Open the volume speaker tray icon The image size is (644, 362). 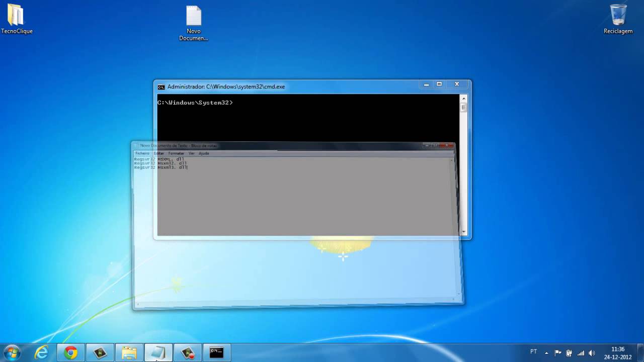pyautogui.click(x=592, y=352)
